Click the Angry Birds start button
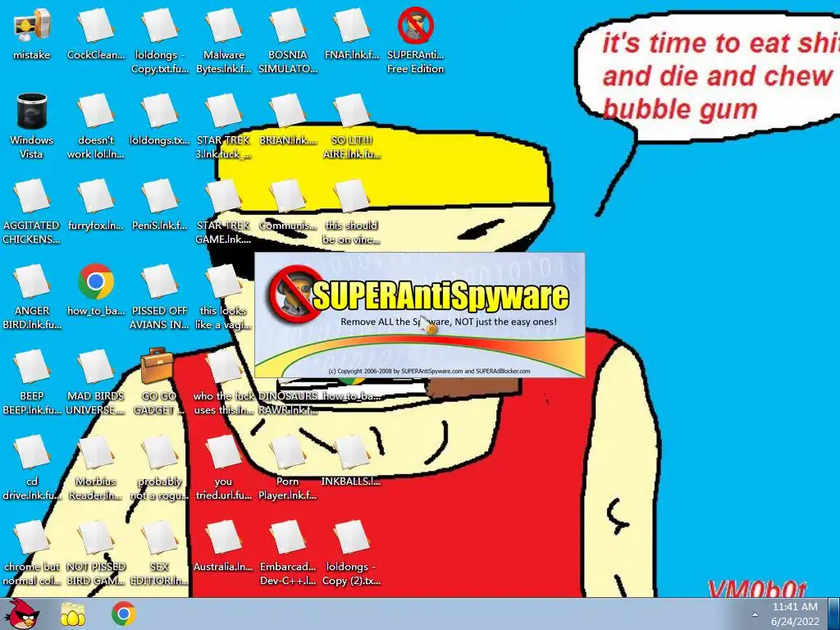Screen dimensions: 840x630 [22, 614]
